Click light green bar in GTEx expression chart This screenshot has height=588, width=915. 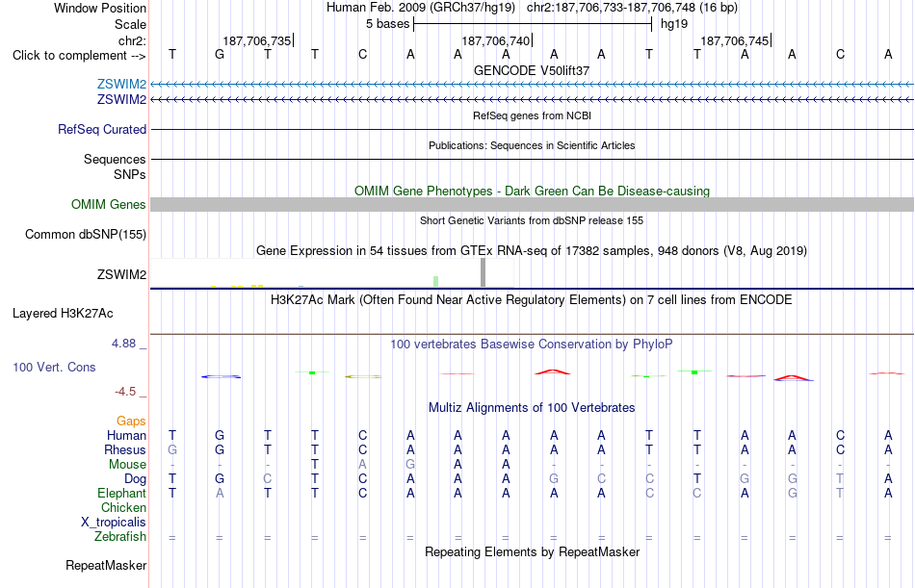click(x=436, y=281)
